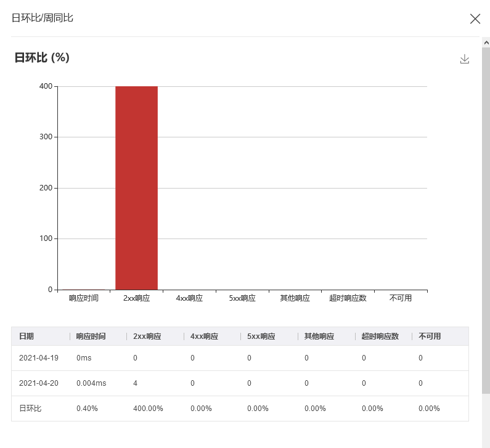
Task: Click the 0.40% cell in 日环比 row
Action: click(x=87, y=409)
